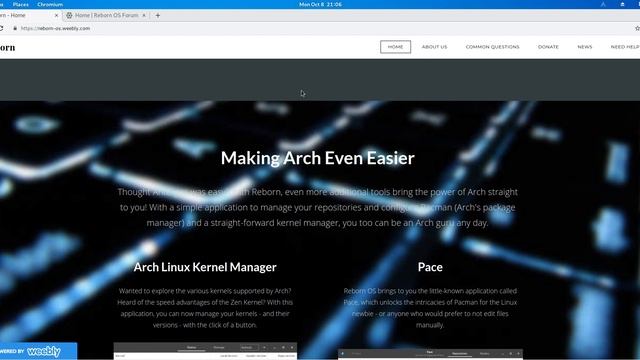Viewport: 640px width, 360px height.
Task: Close the first Reborn Home tab
Action: click(x=56, y=16)
